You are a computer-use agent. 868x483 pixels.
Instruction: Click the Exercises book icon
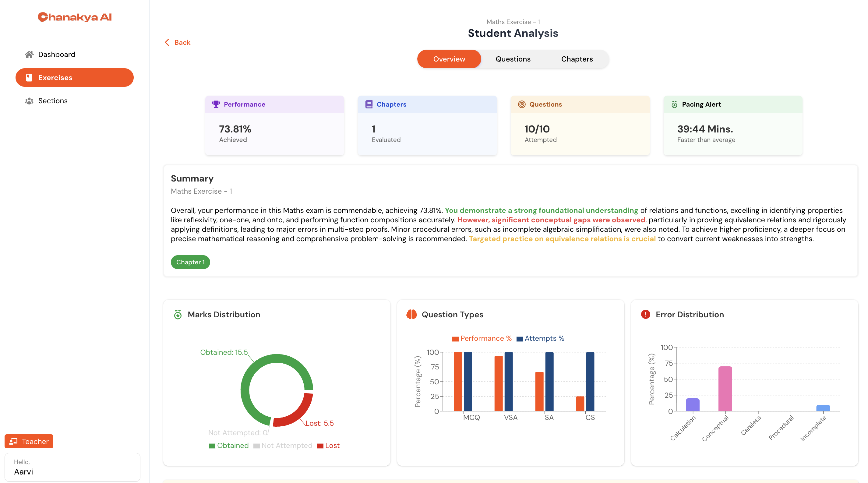tap(29, 77)
